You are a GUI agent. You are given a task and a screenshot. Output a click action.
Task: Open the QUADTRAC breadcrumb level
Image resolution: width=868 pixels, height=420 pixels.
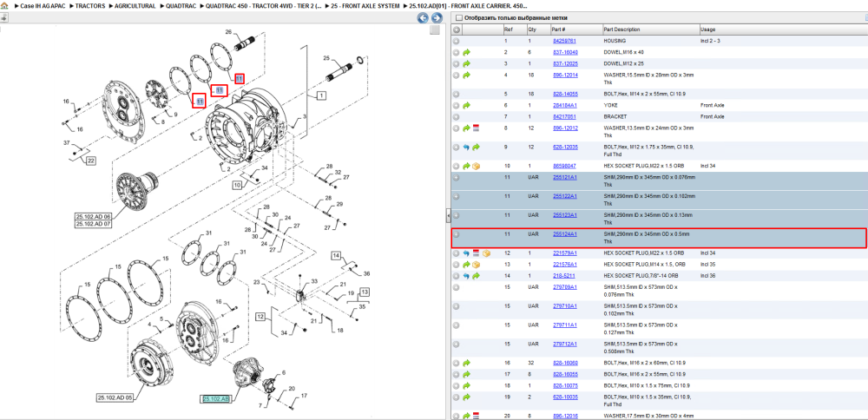tap(180, 5)
